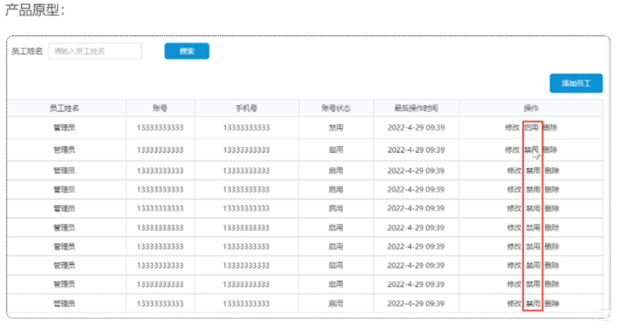644x335 pixels.
Task: Click 禁用 link in the third table row
Action: (532, 169)
